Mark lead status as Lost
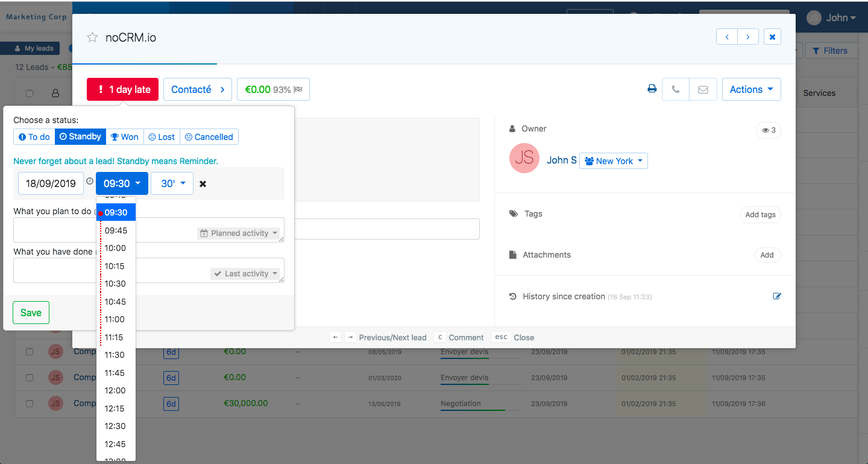 (162, 137)
